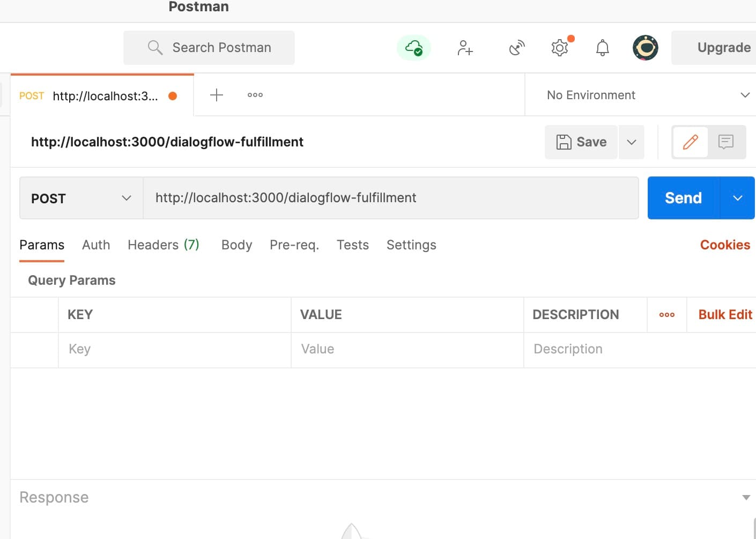Switch to the Pre-req. tab
Viewport: 756px width, 539px height.
click(294, 245)
